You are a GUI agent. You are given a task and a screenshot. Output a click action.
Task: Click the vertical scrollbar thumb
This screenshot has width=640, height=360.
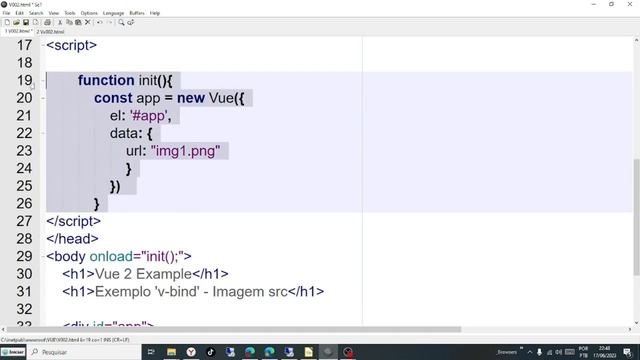[636, 217]
